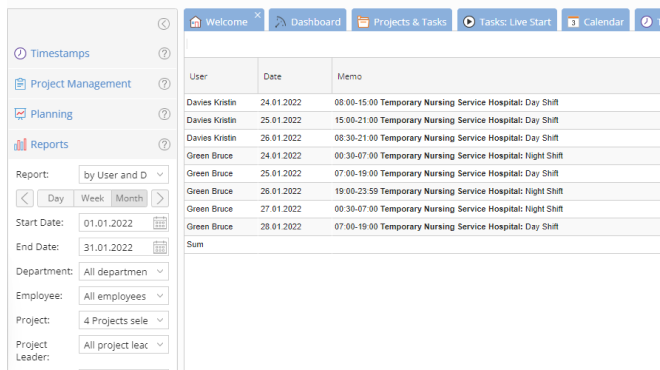Image resolution: width=660 pixels, height=370 pixels.
Task: Open help for Reports
Action: pos(164,144)
